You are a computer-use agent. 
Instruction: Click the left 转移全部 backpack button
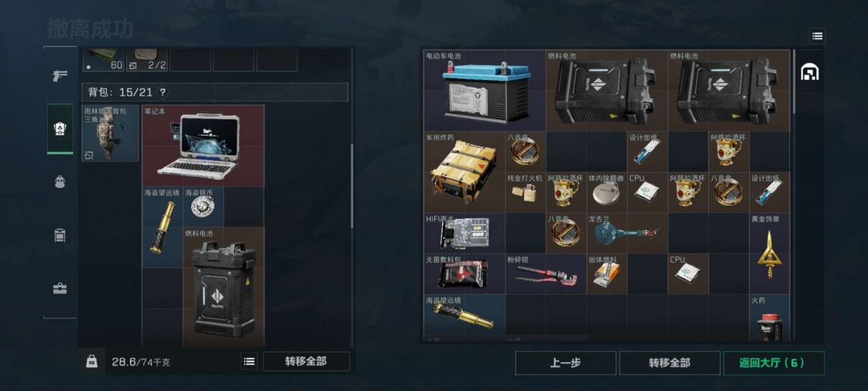coord(306,362)
